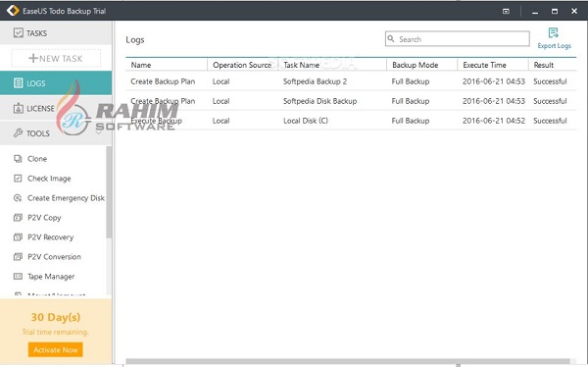Click the Export Logs label
The height and width of the screenshot is (367, 588).
point(554,46)
